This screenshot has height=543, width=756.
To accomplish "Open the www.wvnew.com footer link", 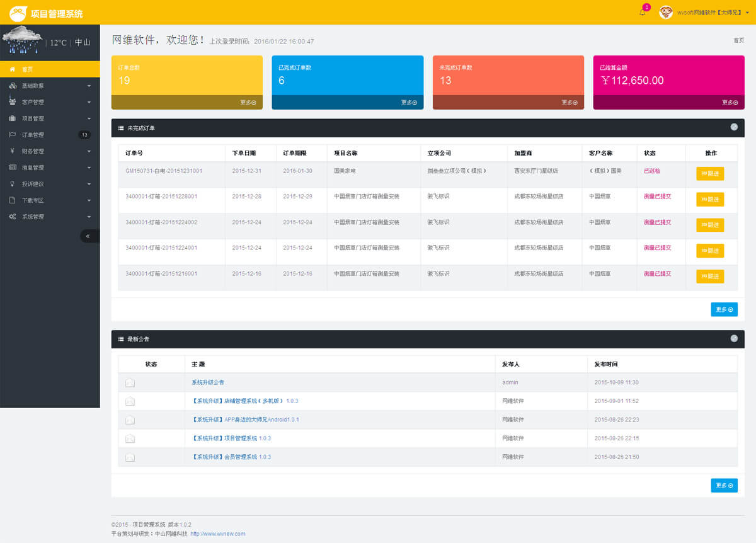I will point(217,534).
